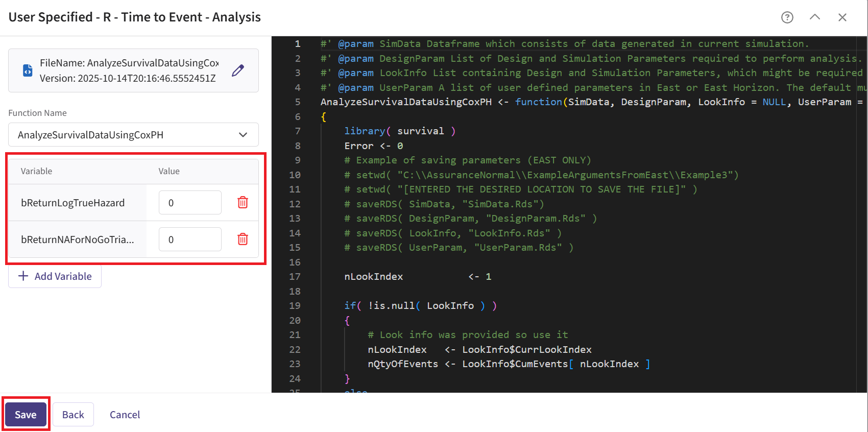Edit the bReturnNAForNoGoTria value field
The height and width of the screenshot is (432, 868).
(189, 239)
